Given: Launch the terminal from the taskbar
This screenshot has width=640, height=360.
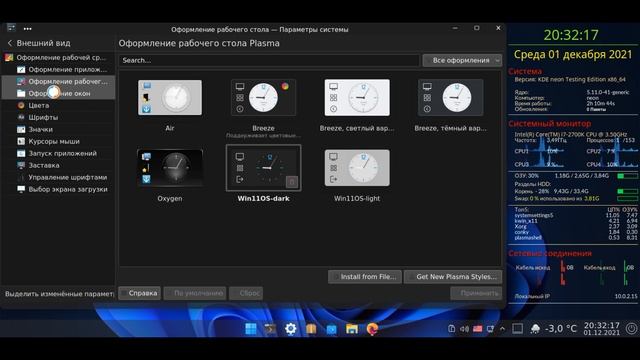Looking at the screenshot, I should click(270, 329).
